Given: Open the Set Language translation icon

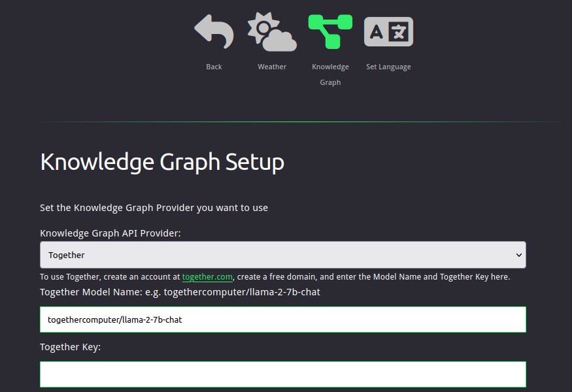Looking at the screenshot, I should coord(388,31).
